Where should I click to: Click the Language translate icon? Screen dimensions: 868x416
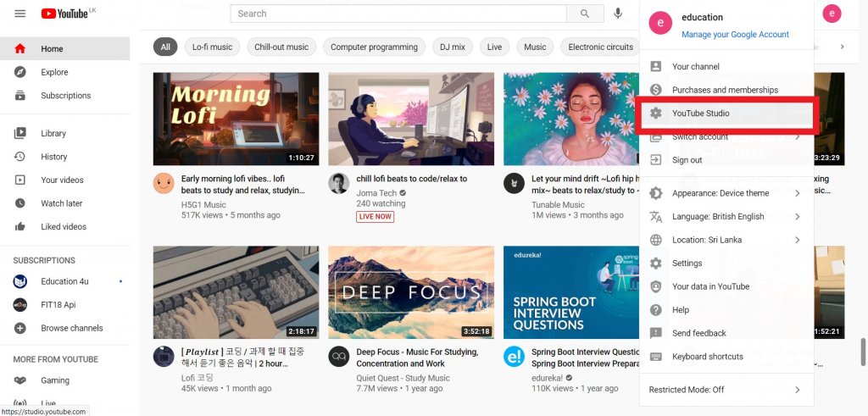pos(656,216)
